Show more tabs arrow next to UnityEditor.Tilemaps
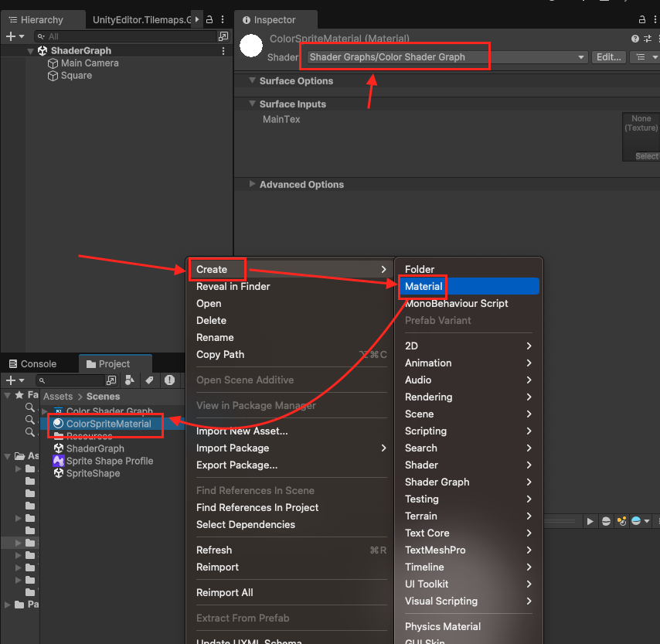This screenshot has width=660, height=644. click(197, 19)
